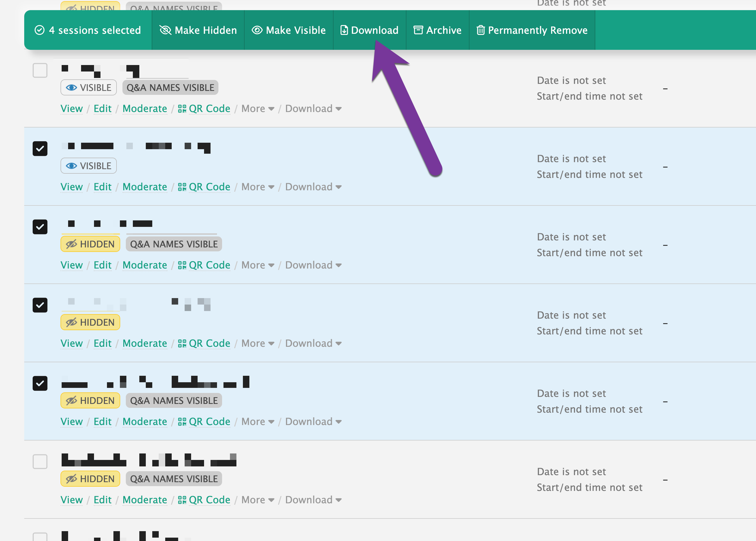The height and width of the screenshot is (541, 756).
Task: Uncheck the checkbox of session with only HIDDEN badge
Action: [x=40, y=305]
